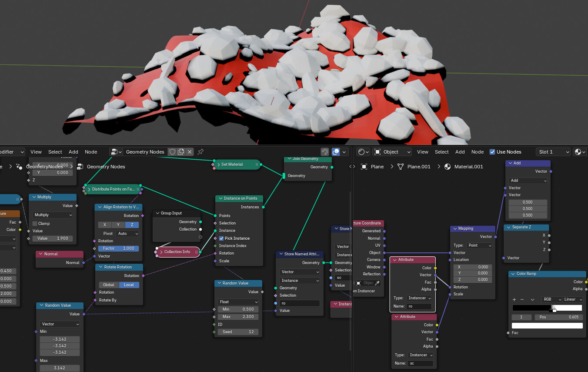Remove a color stop from Color Ramp
Viewport: 588px width, 372px height.
[523, 299]
